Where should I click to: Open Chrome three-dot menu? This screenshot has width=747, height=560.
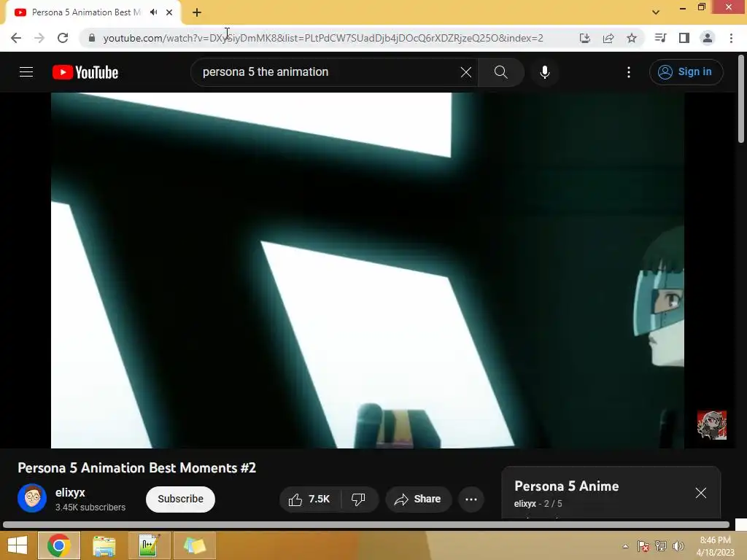pos(731,38)
